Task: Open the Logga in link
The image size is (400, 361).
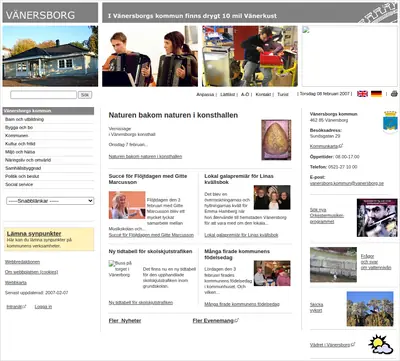Action: pyautogui.click(x=43, y=306)
